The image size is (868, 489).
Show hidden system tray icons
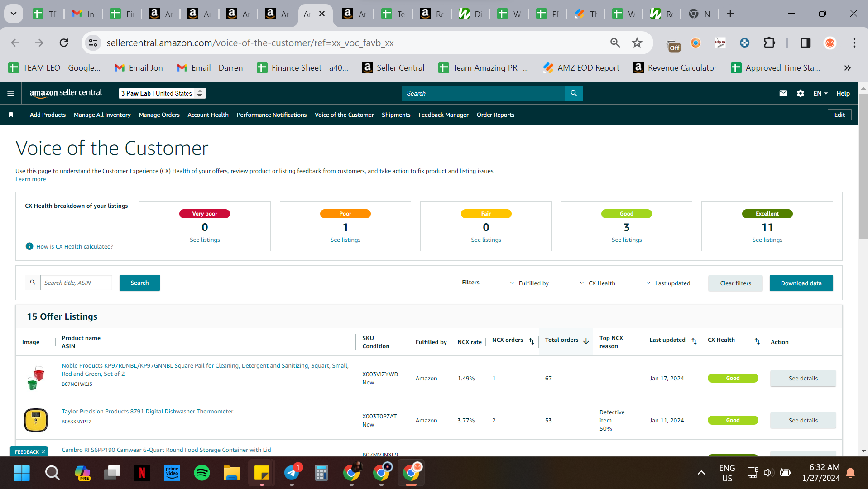701,473
